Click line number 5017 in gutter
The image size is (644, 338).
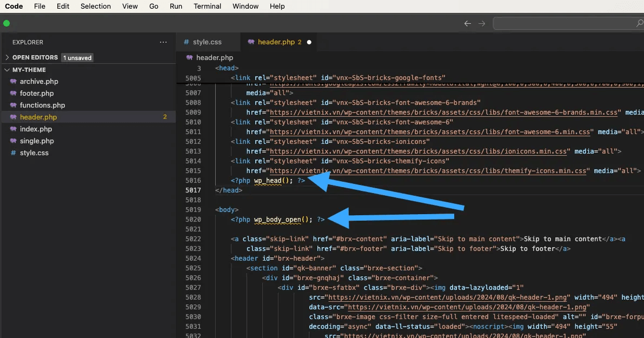click(193, 190)
